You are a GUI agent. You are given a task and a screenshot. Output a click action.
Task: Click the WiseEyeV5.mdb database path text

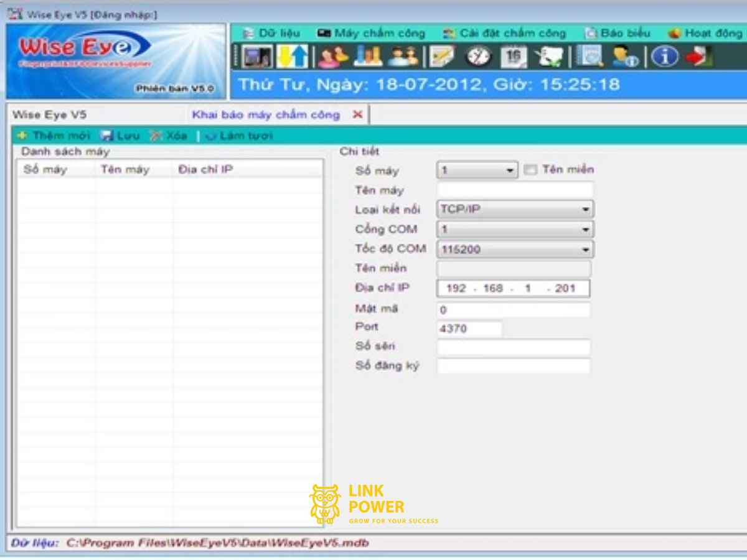tap(217, 543)
